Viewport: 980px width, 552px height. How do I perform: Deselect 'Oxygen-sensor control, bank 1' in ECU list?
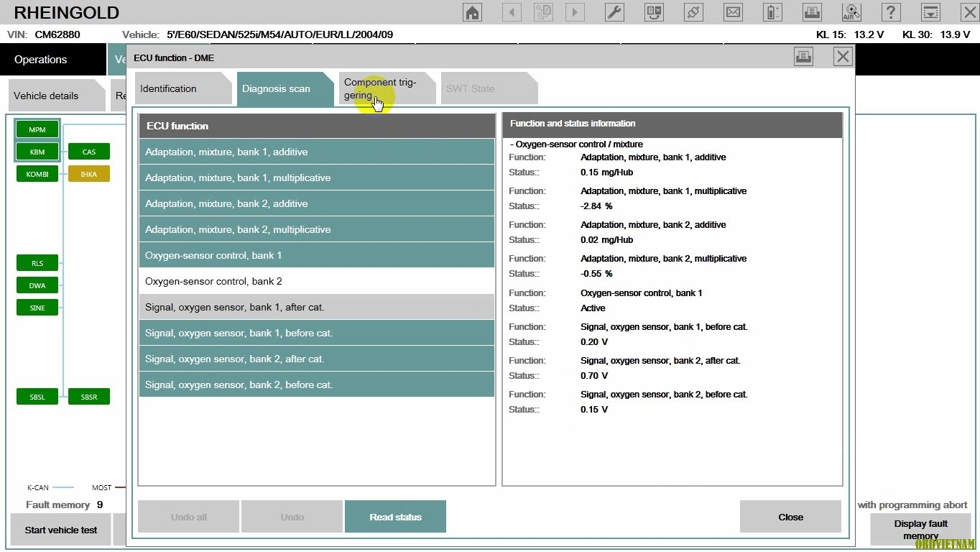pyautogui.click(x=317, y=255)
